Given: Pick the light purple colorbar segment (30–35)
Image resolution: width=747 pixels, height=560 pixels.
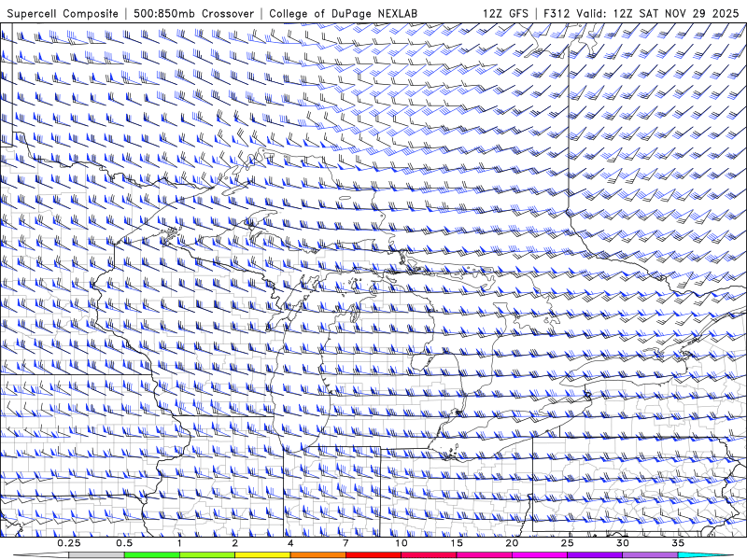Looking at the screenshot, I should 650,555.
